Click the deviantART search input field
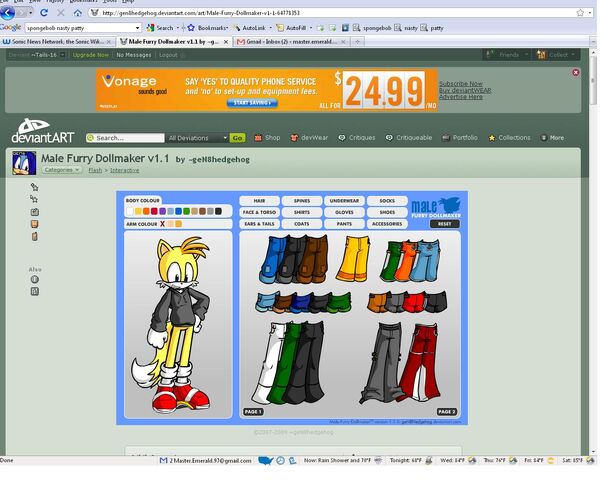This screenshot has width=600, height=480. click(x=126, y=138)
